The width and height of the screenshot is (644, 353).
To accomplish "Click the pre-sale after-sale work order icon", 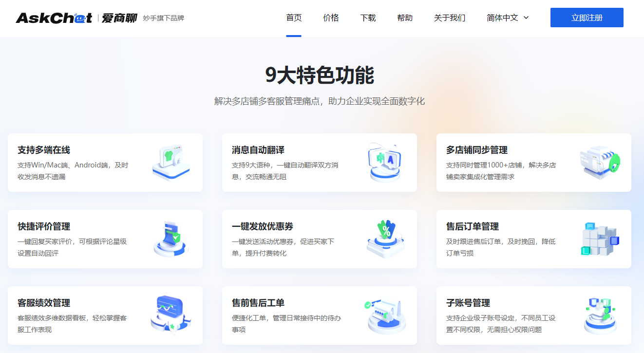I will (x=385, y=315).
